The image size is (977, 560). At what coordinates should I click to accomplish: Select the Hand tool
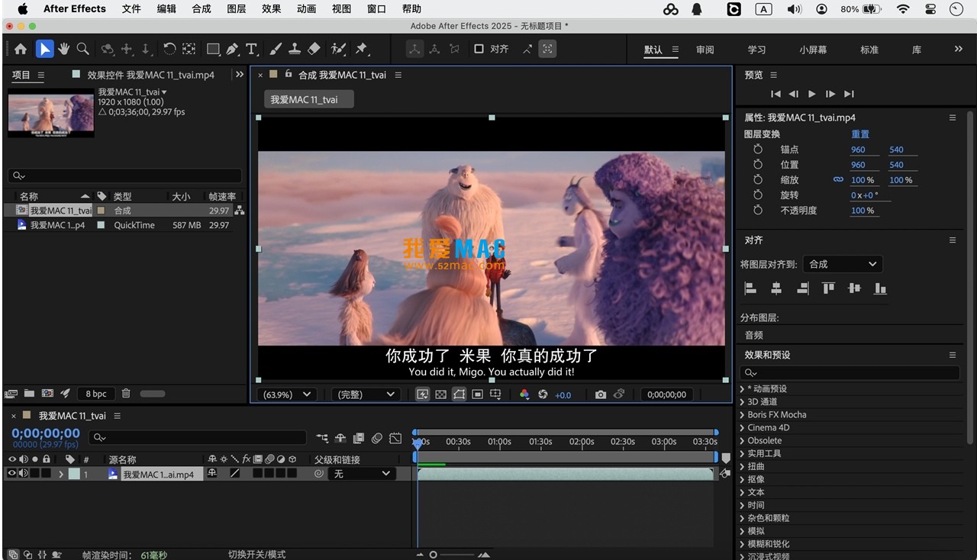click(64, 49)
